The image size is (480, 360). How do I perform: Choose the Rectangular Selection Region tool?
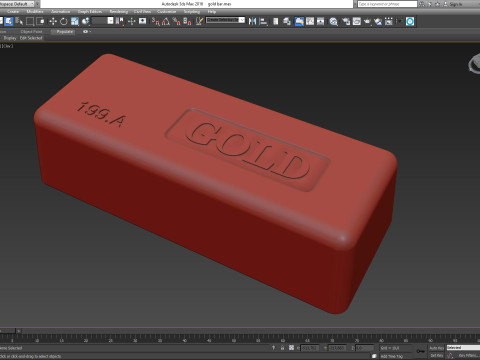click(30, 21)
